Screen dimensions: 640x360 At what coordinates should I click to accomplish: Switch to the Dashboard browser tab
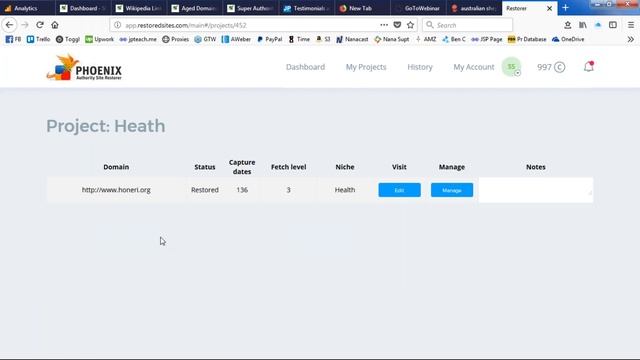coord(83,8)
